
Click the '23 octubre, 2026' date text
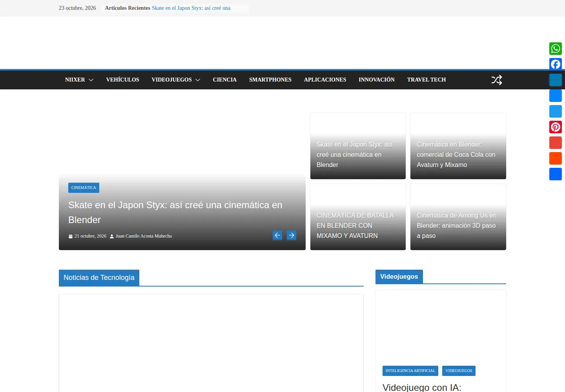[x=77, y=8]
